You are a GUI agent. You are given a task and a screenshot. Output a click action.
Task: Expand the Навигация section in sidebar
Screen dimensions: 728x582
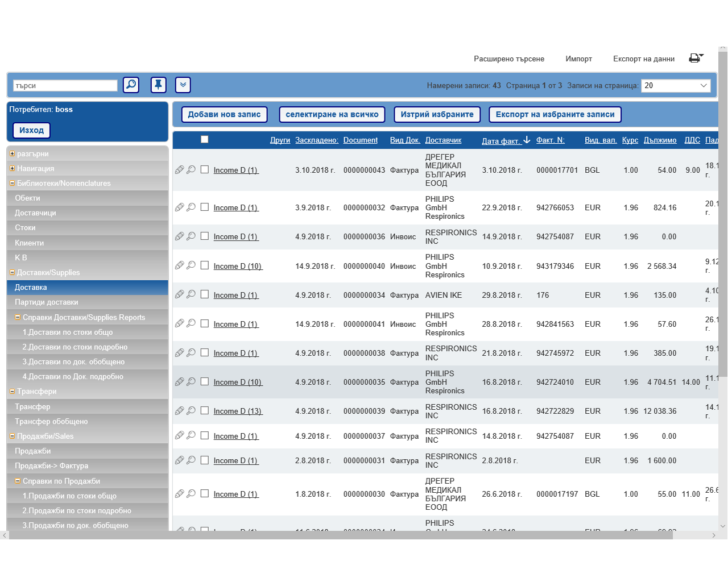click(x=12, y=169)
